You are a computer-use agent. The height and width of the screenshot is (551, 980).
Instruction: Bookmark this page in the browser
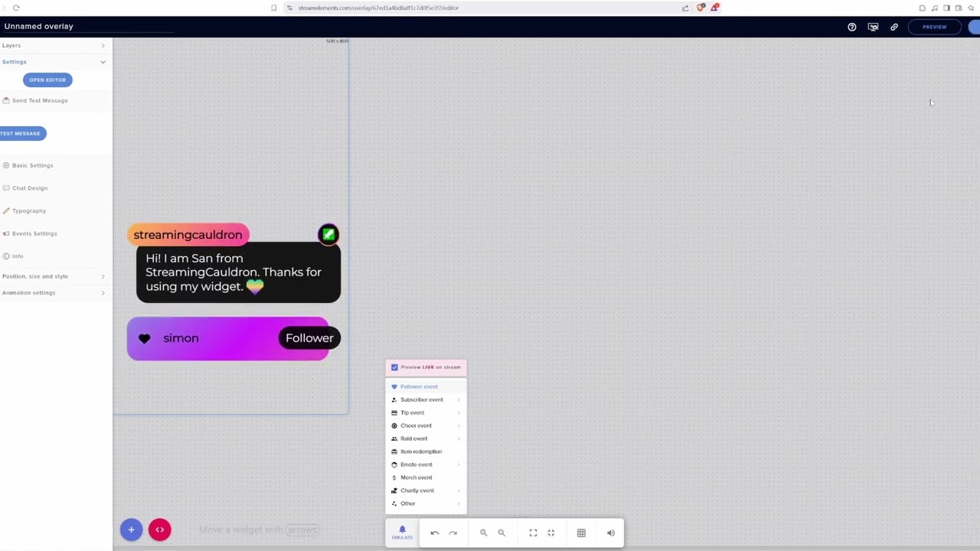[273, 8]
